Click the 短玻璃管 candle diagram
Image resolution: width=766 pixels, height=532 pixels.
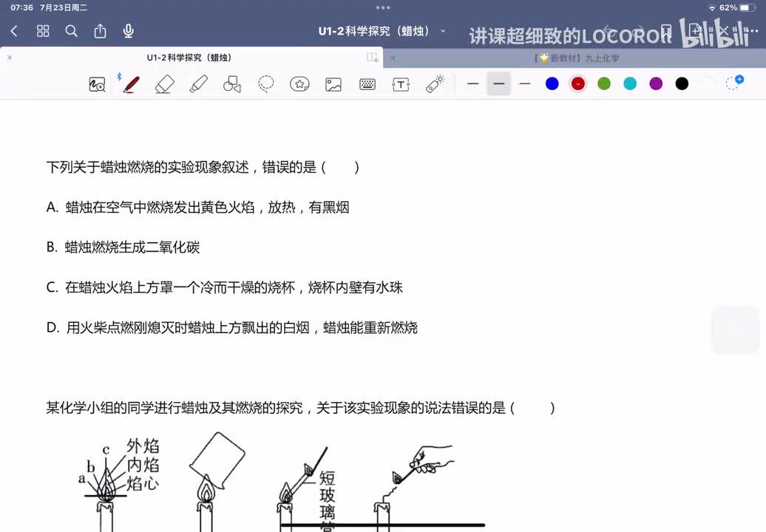coord(307,489)
